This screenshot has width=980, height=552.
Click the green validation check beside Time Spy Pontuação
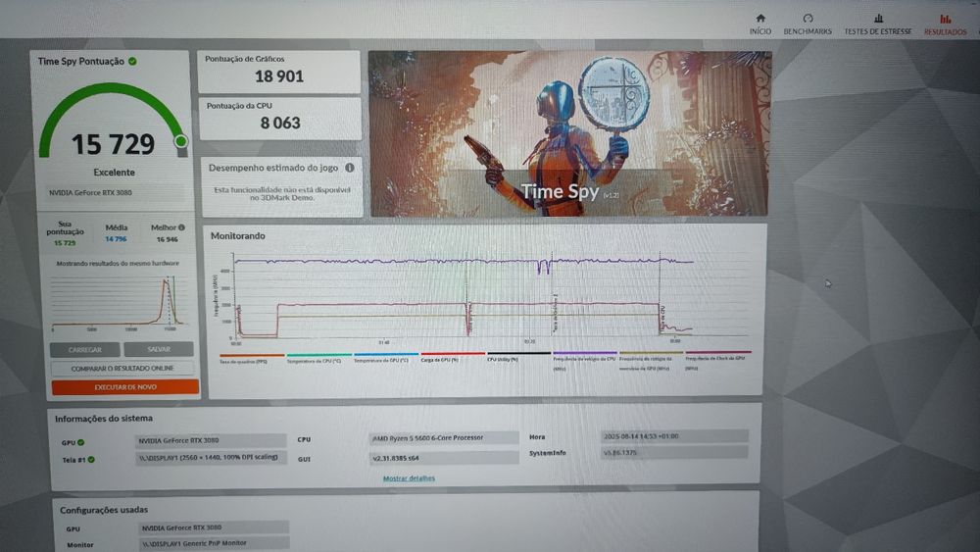pos(132,61)
